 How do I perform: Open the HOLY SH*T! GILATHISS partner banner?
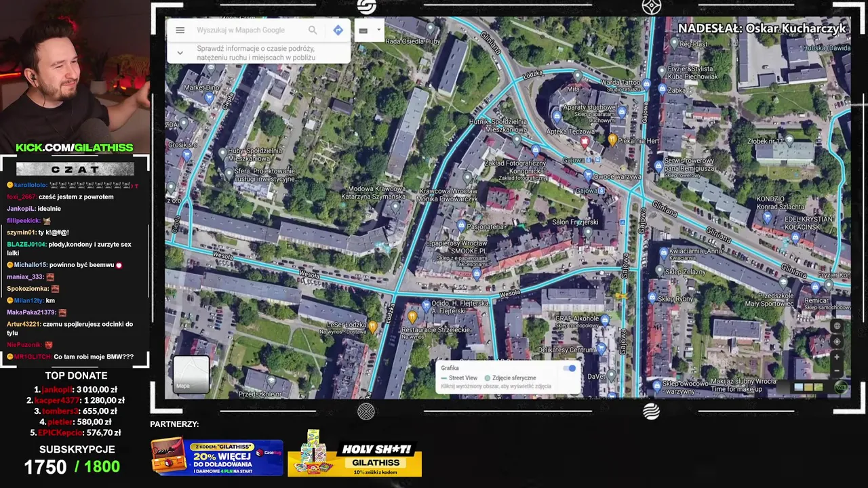[355, 454]
